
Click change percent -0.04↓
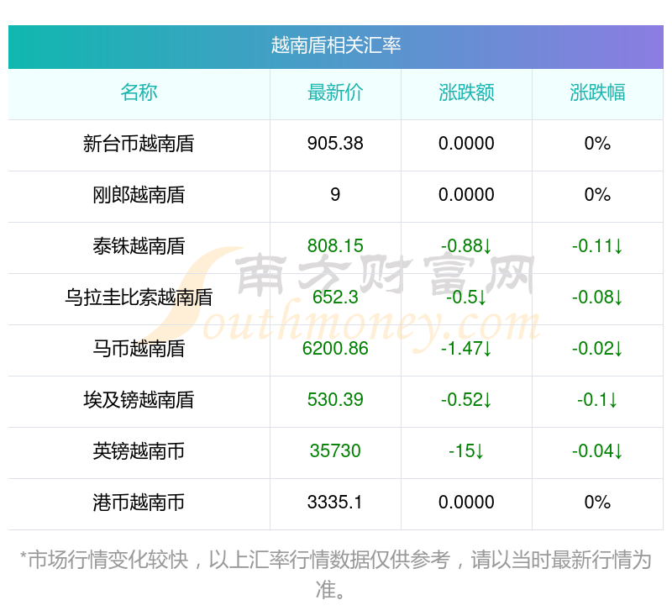[597, 451]
